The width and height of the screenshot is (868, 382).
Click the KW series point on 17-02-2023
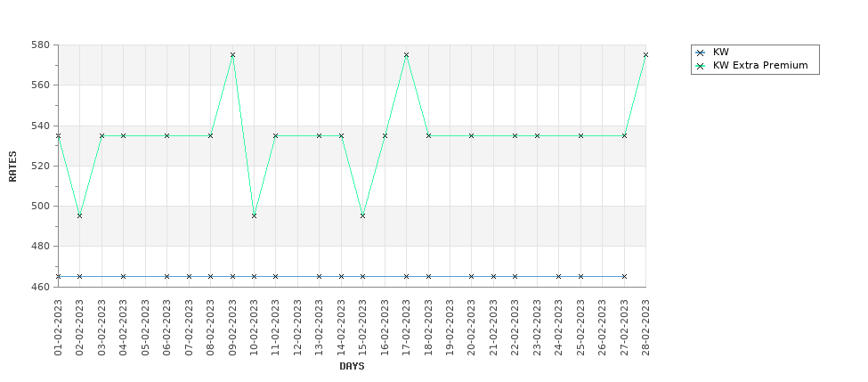click(x=406, y=276)
